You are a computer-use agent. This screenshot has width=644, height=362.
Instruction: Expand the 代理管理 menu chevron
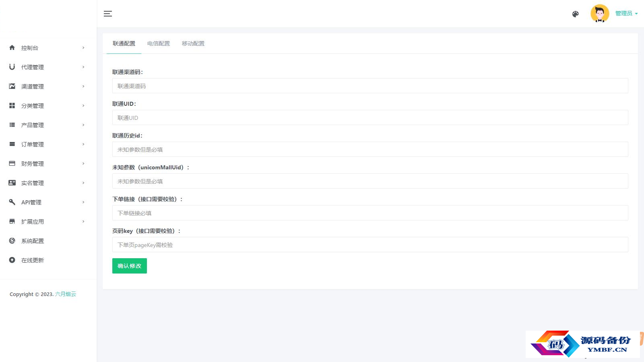[83, 67]
